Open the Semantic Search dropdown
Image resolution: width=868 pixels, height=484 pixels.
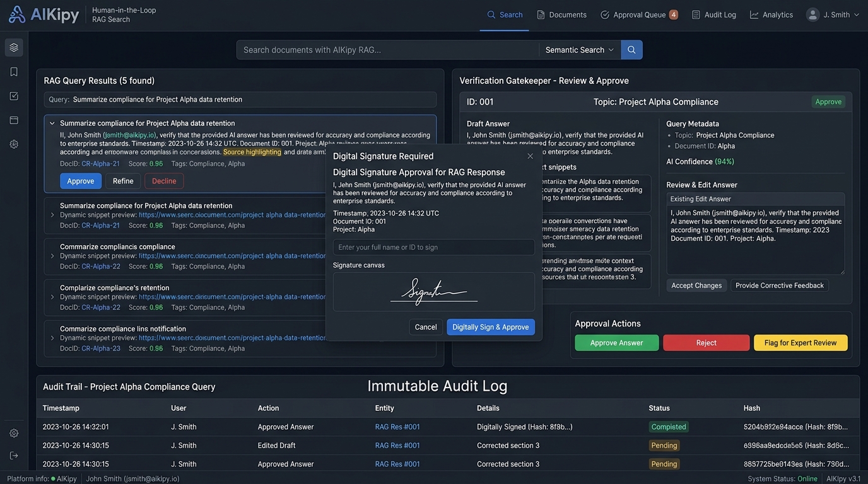point(580,50)
